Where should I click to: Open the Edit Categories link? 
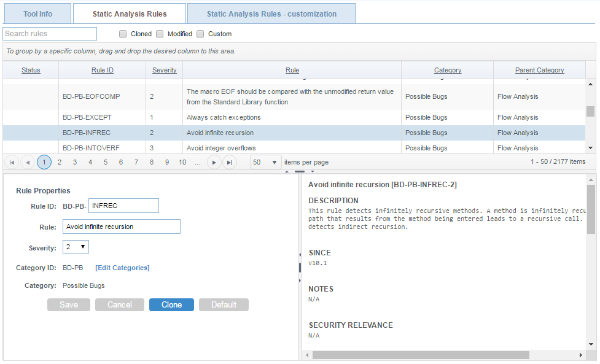click(122, 268)
